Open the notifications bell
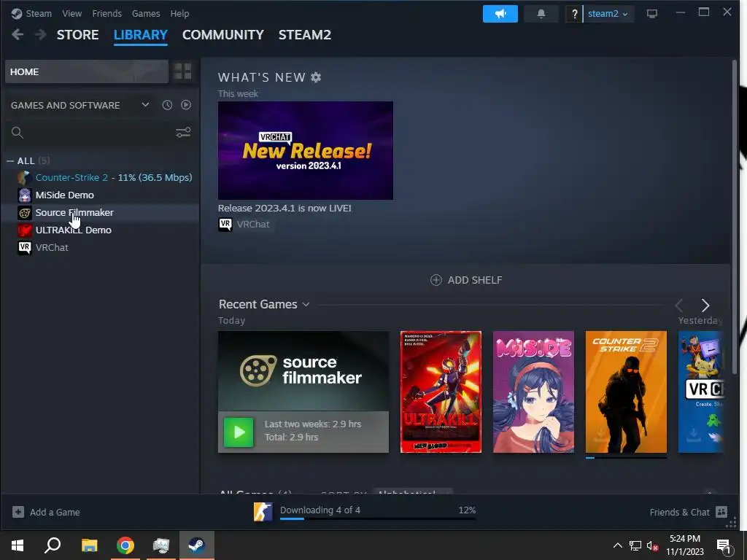The height and width of the screenshot is (560, 747). pyautogui.click(x=541, y=14)
